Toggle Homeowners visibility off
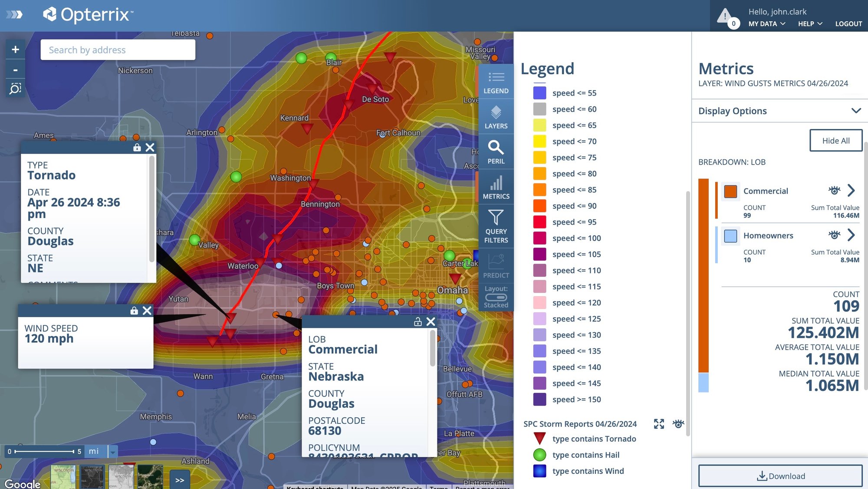Viewport: 868px width, 489px height. [834, 235]
